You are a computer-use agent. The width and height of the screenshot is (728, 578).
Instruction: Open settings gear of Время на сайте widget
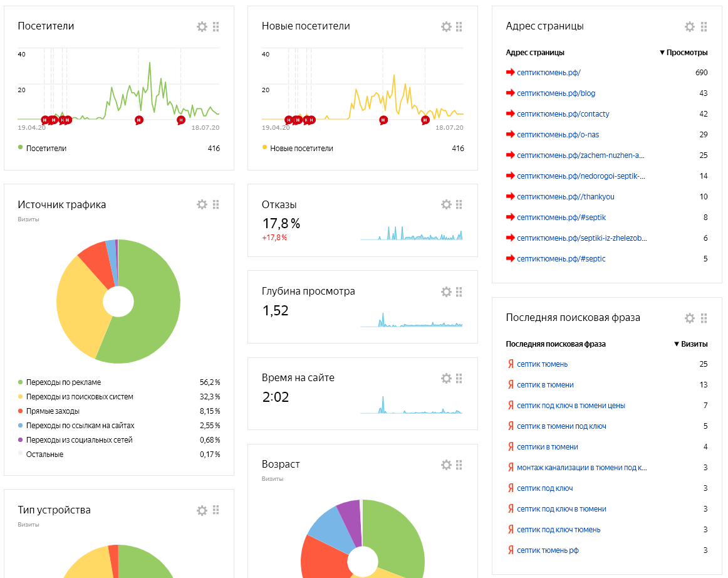[x=446, y=378]
